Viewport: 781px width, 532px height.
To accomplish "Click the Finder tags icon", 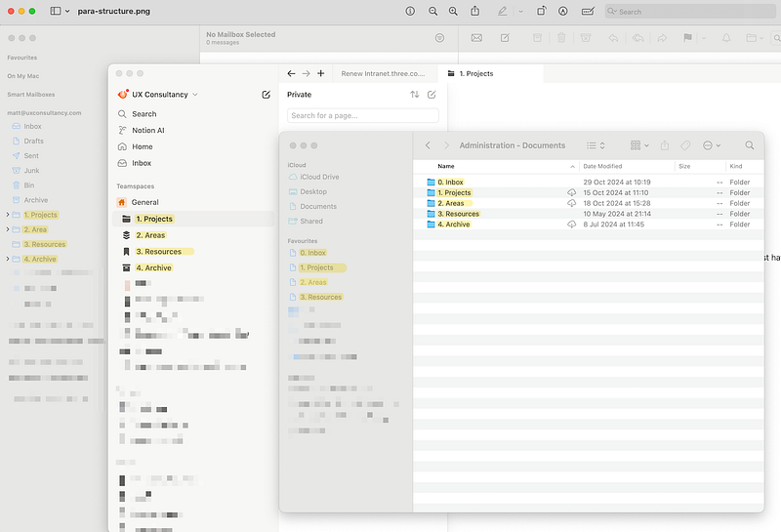I will coord(685,145).
